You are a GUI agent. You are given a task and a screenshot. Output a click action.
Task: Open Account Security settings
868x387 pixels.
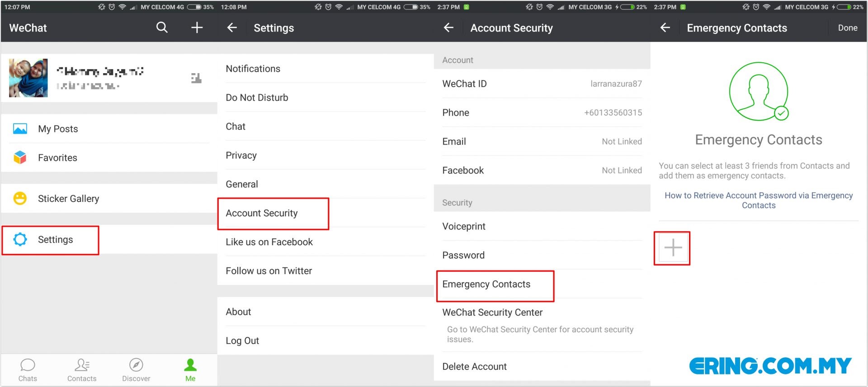(325, 213)
